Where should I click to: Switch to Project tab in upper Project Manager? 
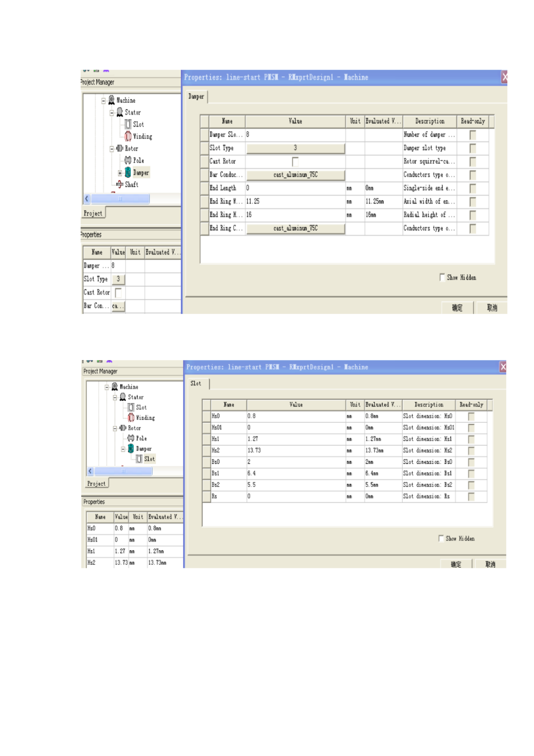(x=93, y=213)
